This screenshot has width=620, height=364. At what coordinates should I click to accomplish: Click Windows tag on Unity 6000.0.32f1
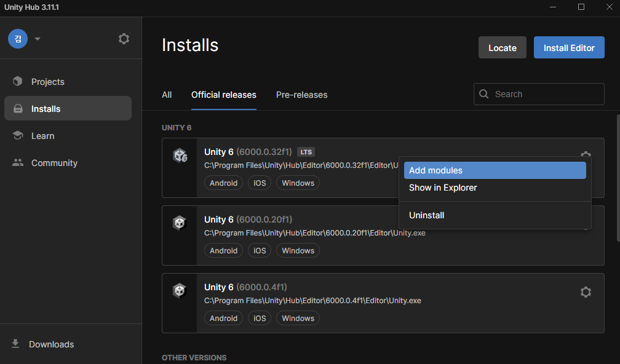coord(298,183)
